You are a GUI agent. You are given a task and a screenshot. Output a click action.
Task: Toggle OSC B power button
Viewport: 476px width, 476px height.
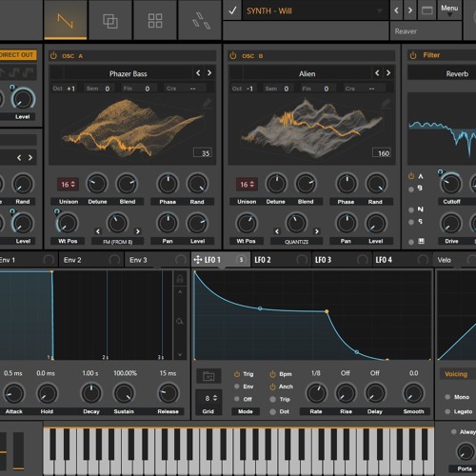[x=233, y=56]
